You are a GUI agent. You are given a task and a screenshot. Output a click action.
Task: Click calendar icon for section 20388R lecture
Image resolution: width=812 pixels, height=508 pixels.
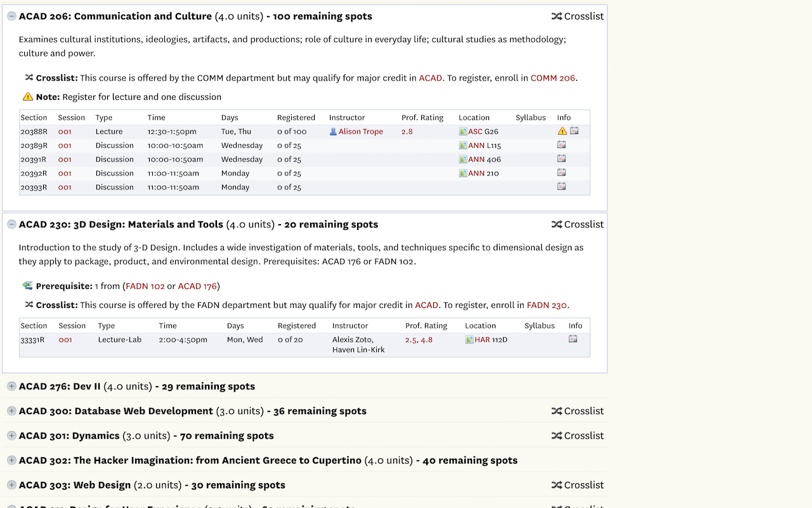point(574,131)
